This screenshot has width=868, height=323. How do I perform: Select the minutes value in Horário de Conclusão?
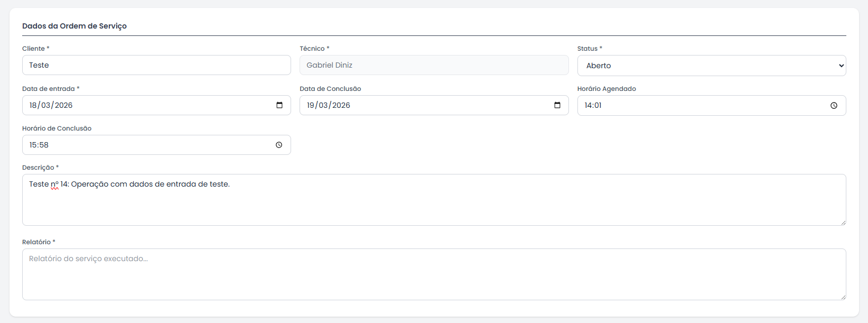[x=43, y=145]
